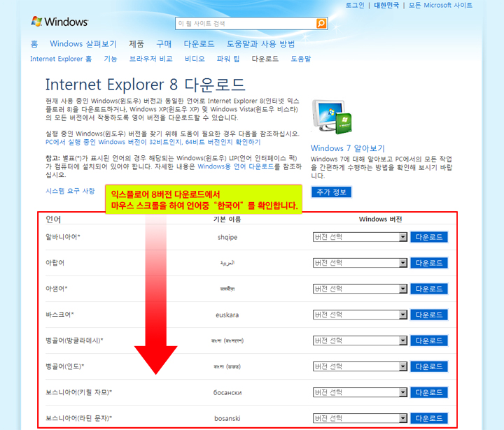
Task: Expand version dropdown for 보스니아어(키릴 자모)
Action: coord(360,392)
